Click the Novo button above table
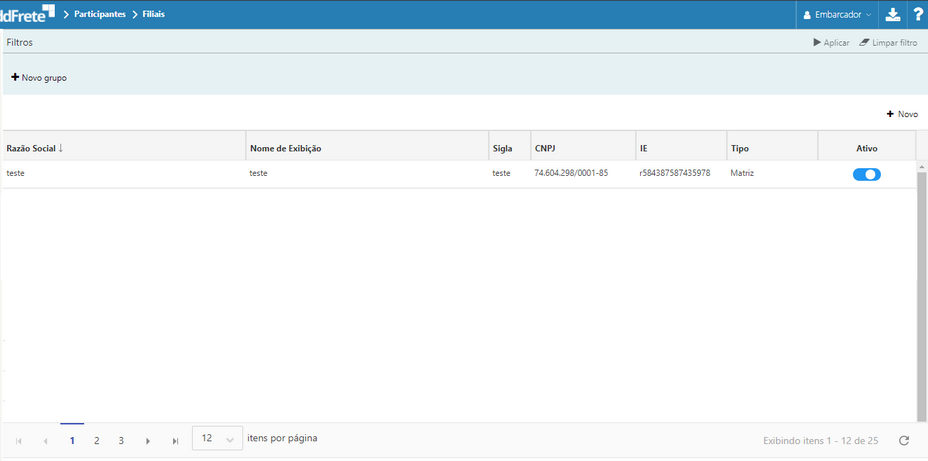 click(901, 114)
